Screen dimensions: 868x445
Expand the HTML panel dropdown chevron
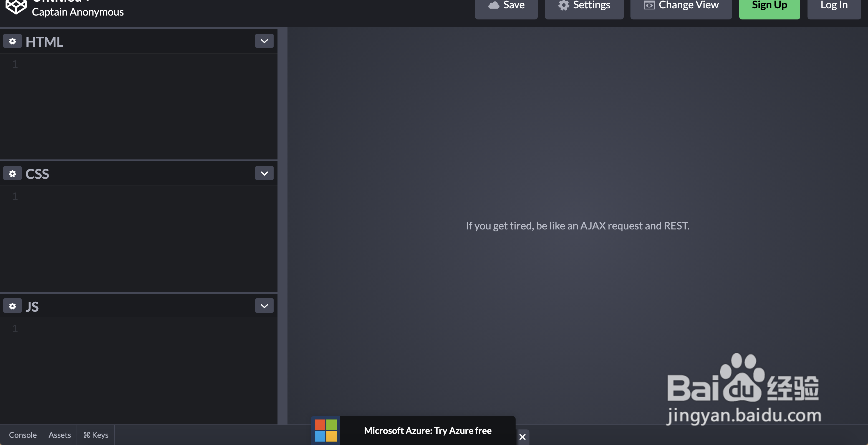[264, 41]
